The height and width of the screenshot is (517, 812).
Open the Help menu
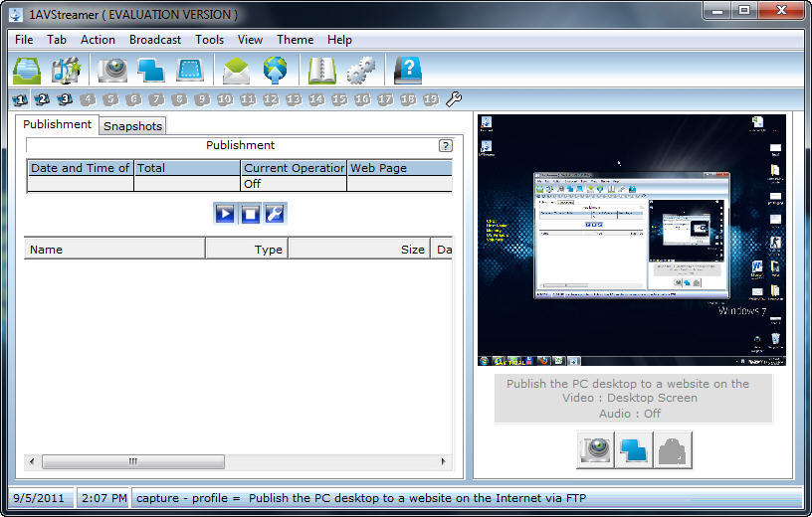coord(339,40)
